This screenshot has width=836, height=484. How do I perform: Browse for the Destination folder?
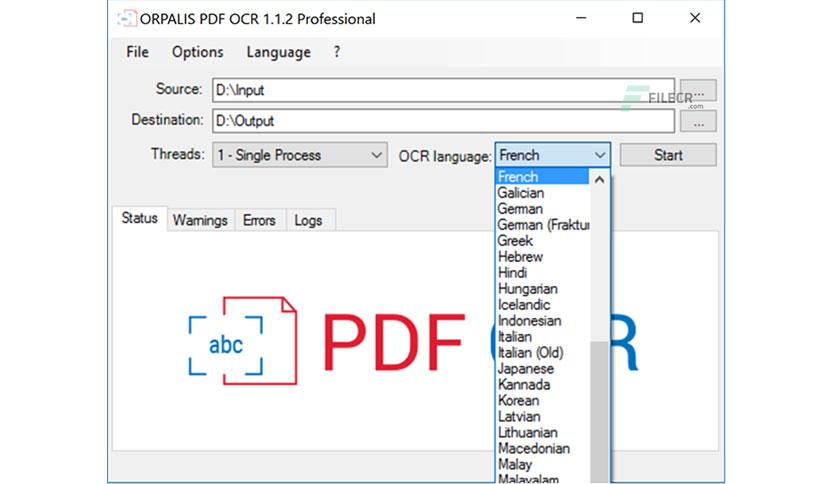tap(698, 122)
